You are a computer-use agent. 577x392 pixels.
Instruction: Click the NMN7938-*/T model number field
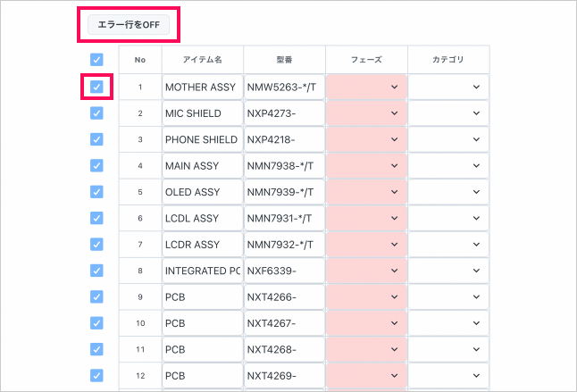(283, 166)
